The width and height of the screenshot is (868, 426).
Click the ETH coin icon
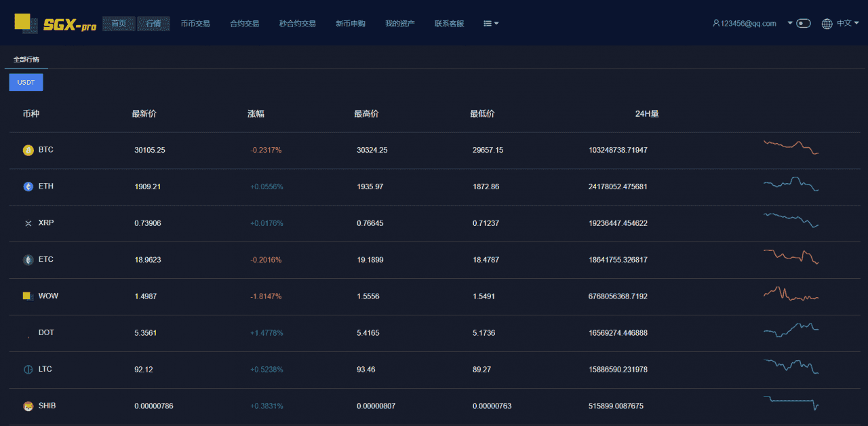(28, 187)
